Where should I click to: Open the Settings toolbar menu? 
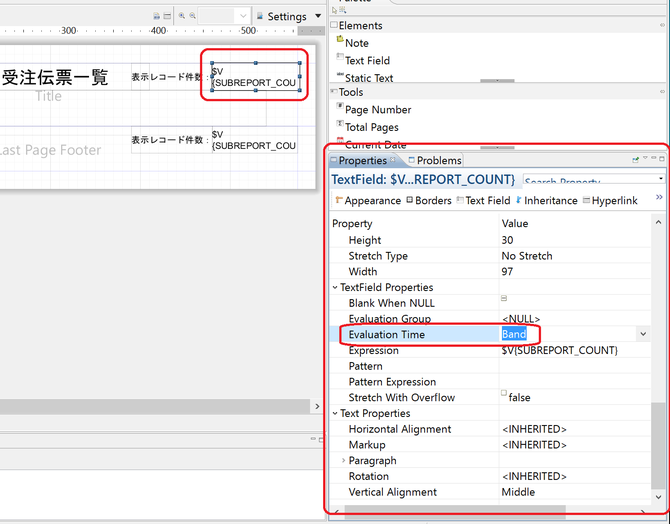tap(288, 16)
